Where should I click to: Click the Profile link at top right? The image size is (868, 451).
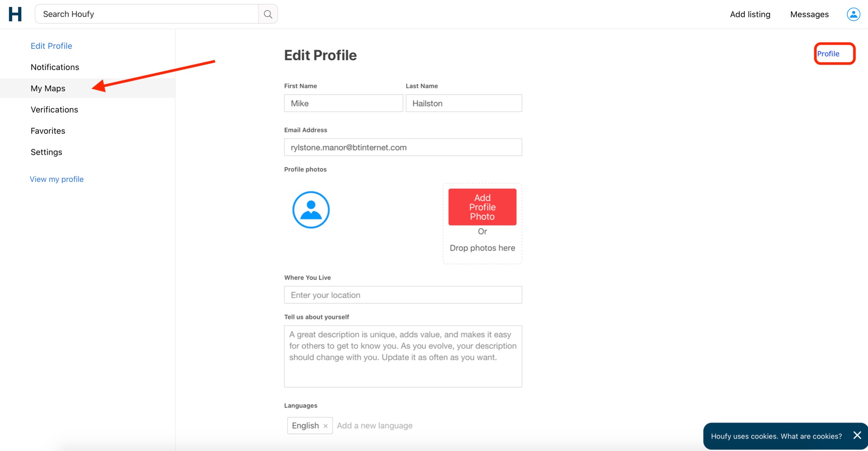[828, 53]
